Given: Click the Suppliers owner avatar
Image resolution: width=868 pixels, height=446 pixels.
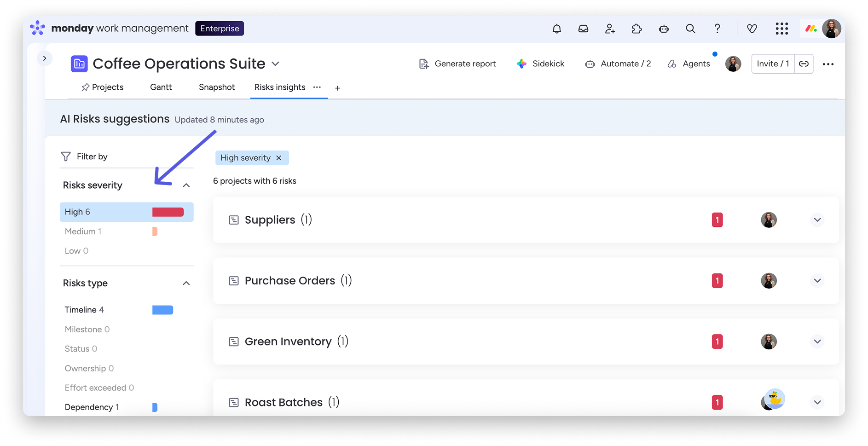Looking at the screenshot, I should (769, 220).
